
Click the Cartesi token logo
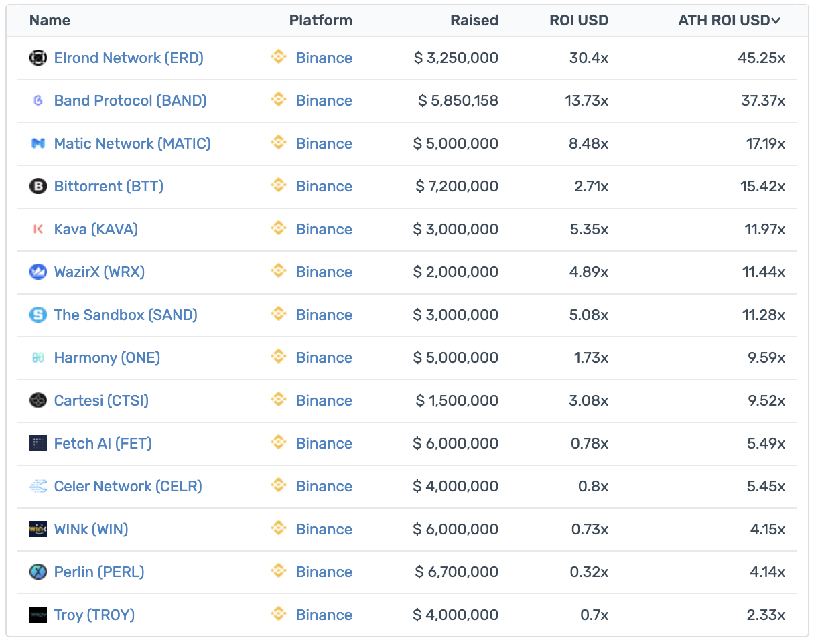(38, 400)
